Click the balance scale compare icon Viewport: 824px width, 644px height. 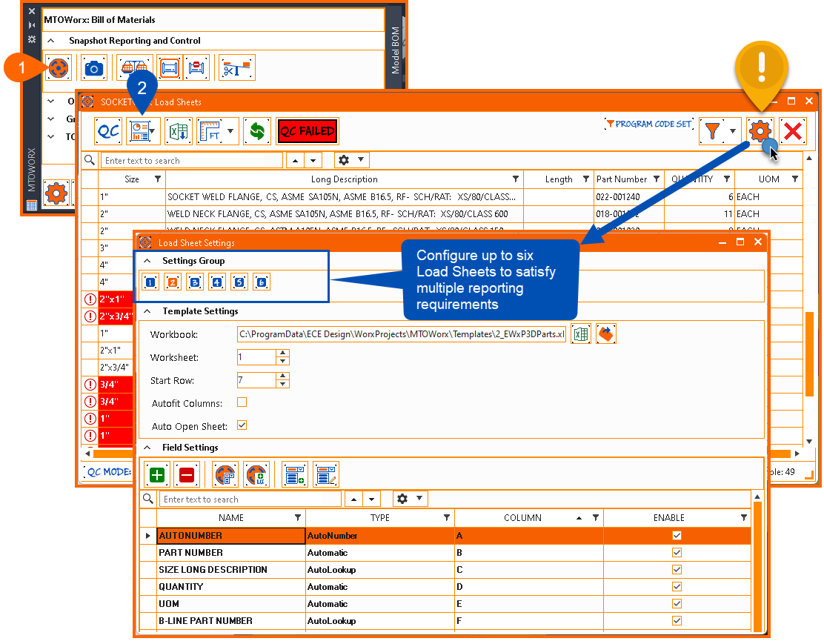(x=135, y=68)
